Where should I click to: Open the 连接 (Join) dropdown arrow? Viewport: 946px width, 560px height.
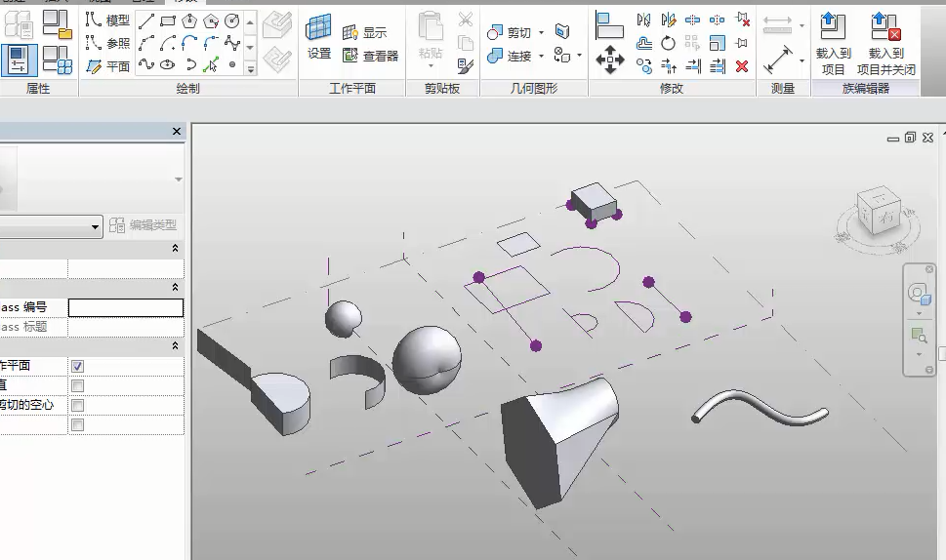coord(540,57)
